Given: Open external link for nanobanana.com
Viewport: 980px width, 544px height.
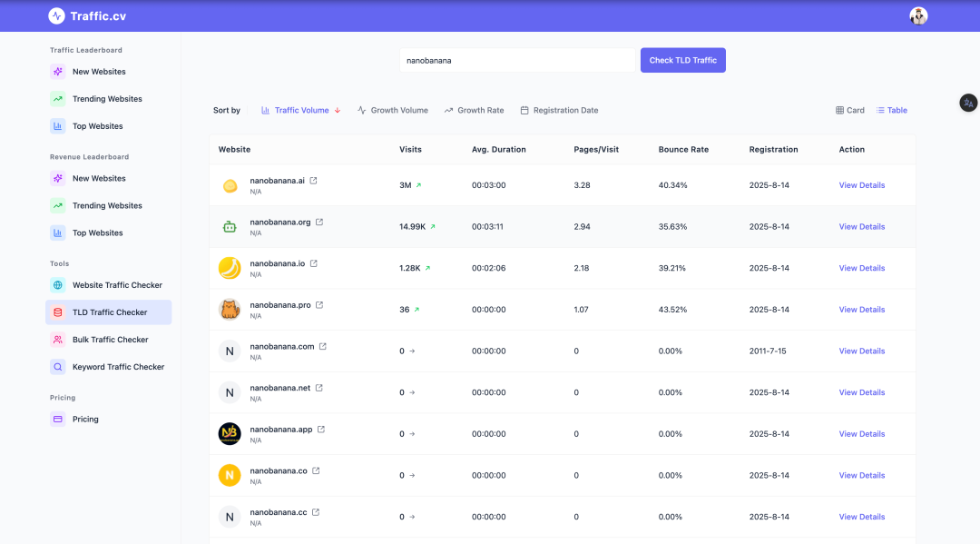Looking at the screenshot, I should point(322,346).
